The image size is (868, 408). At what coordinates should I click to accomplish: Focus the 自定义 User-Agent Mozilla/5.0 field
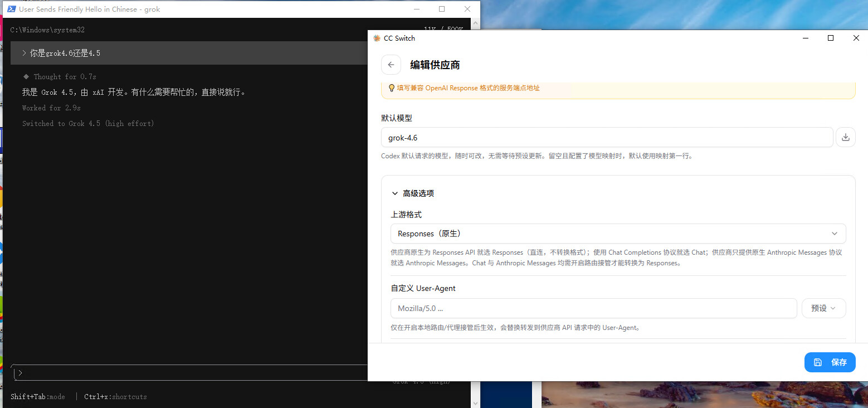[593, 308]
